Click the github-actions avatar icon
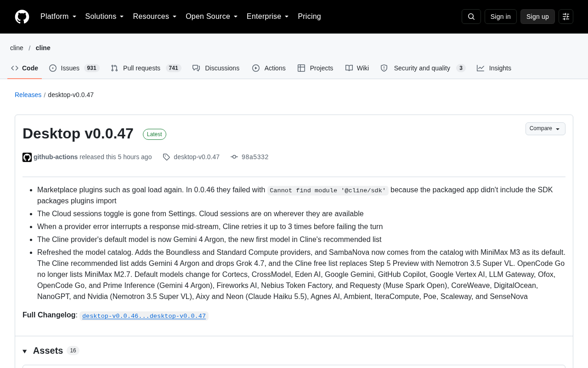This screenshot has width=588, height=368. click(x=27, y=157)
